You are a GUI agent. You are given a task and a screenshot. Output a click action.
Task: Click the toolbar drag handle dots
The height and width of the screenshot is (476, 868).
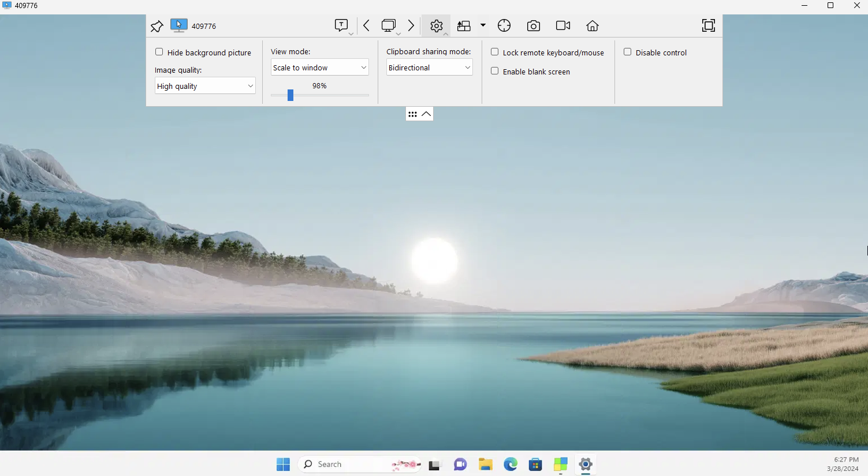[412, 114]
